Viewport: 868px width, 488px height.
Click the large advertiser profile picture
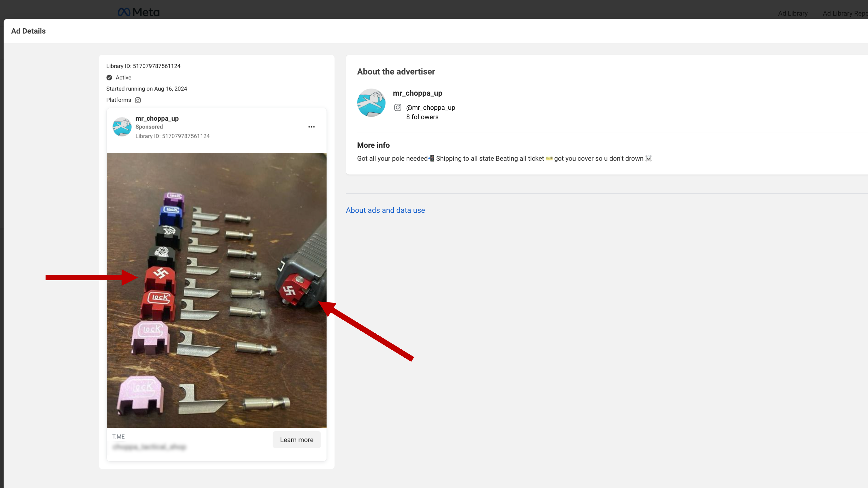pyautogui.click(x=371, y=103)
